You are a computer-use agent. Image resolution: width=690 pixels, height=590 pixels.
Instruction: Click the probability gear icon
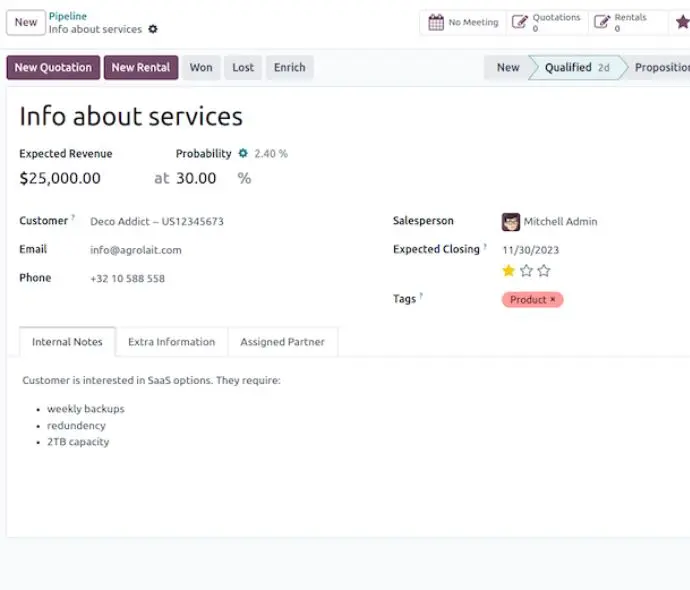[243, 153]
